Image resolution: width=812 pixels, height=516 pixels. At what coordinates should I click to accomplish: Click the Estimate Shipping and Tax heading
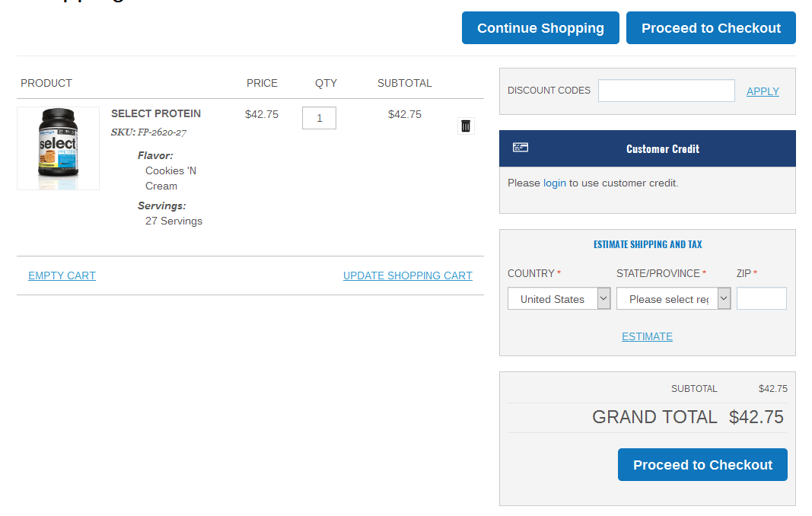(647, 244)
